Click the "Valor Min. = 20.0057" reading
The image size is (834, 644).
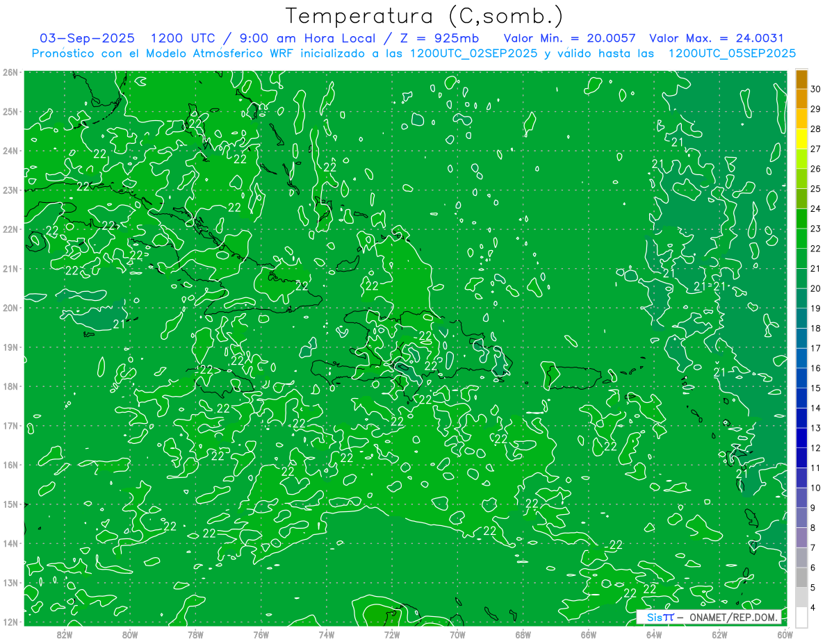(x=569, y=39)
